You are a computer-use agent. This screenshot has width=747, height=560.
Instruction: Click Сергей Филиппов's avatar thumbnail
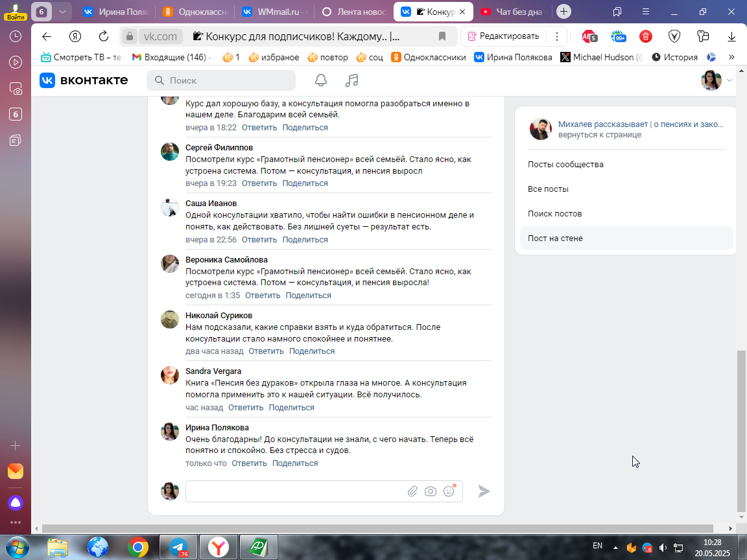point(170,152)
